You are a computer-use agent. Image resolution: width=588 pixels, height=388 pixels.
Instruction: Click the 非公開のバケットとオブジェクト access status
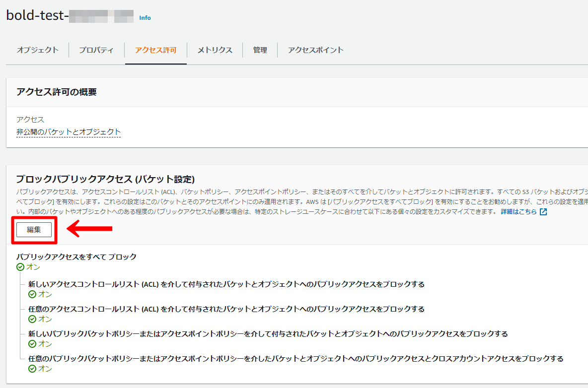pyautogui.click(x=69, y=132)
